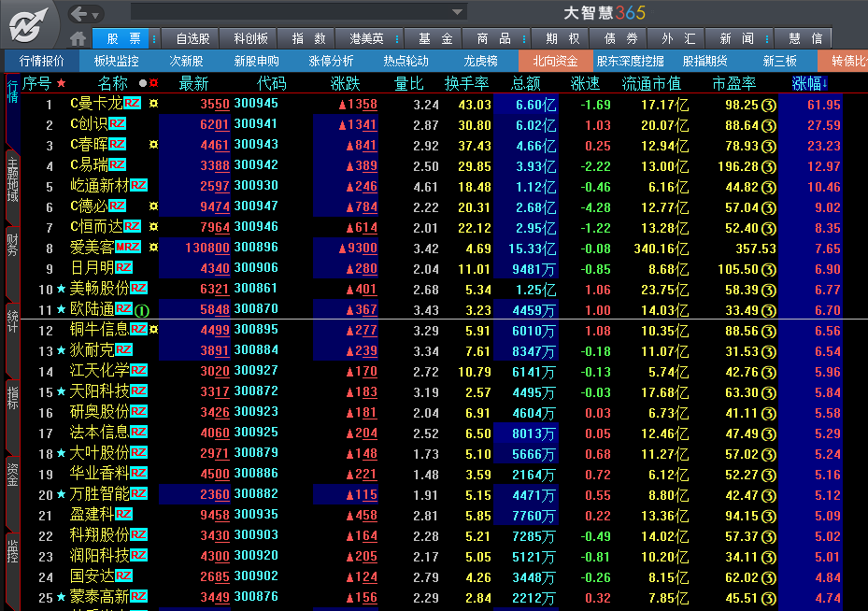Open the 涨停分析 sub-tab
This screenshot has height=611, width=868.
tap(331, 61)
